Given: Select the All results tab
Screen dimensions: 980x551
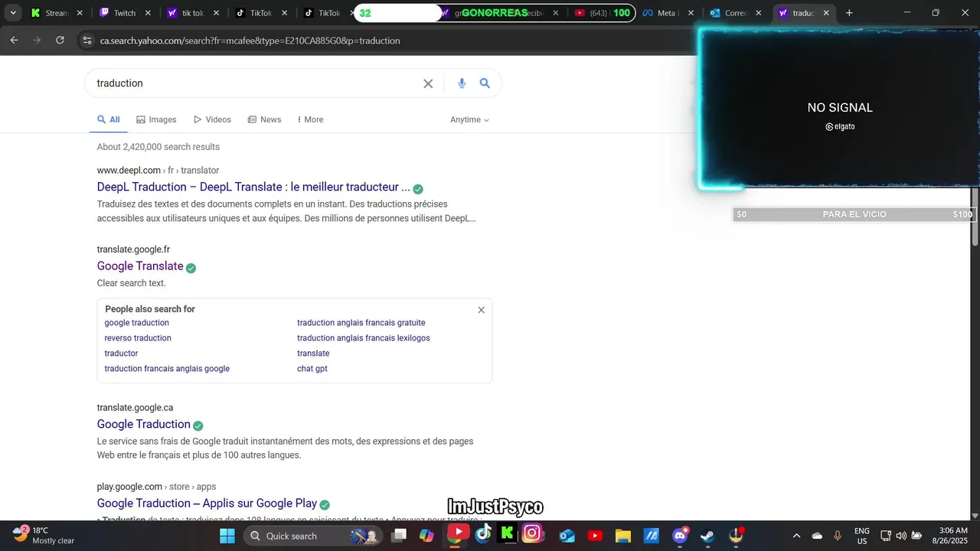Looking at the screenshot, I should 108,119.
